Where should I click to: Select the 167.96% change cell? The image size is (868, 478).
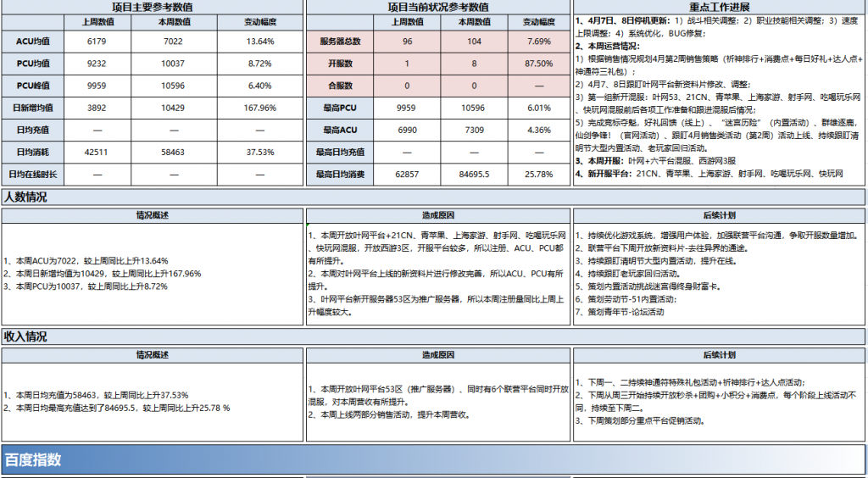(x=260, y=108)
